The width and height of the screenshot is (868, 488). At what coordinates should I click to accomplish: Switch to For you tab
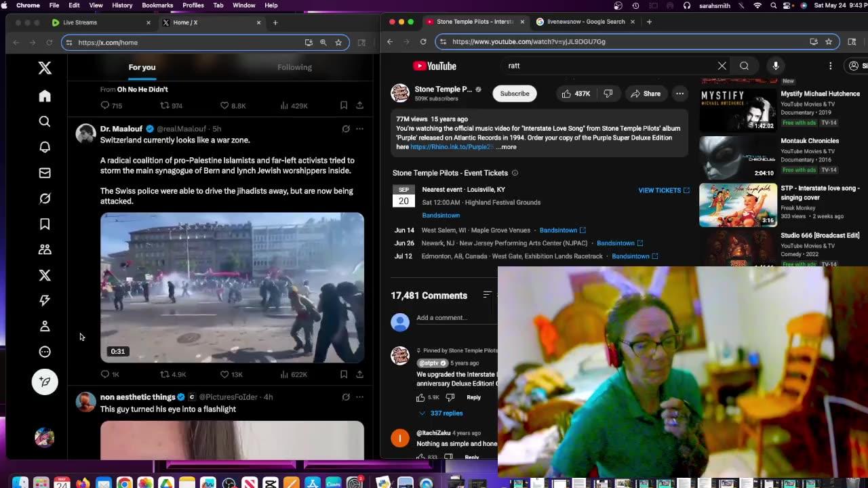[142, 67]
